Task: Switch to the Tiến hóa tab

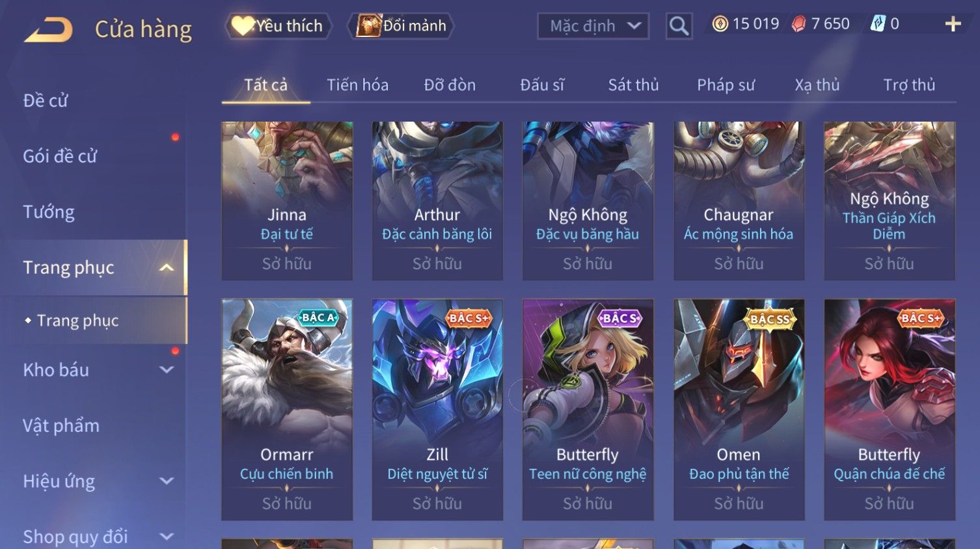Action: pos(357,85)
